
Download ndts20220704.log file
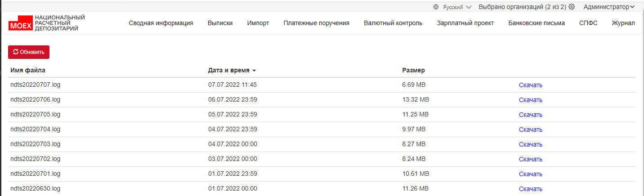point(531,129)
